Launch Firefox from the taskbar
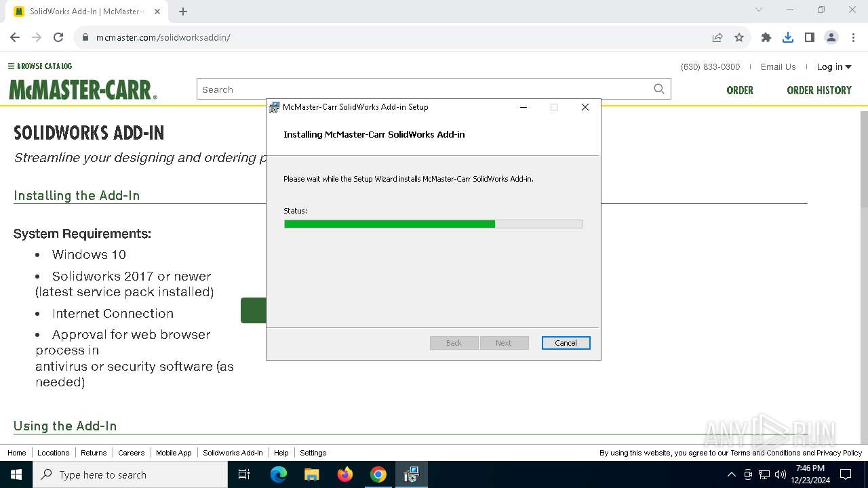868x488 pixels. (x=345, y=474)
